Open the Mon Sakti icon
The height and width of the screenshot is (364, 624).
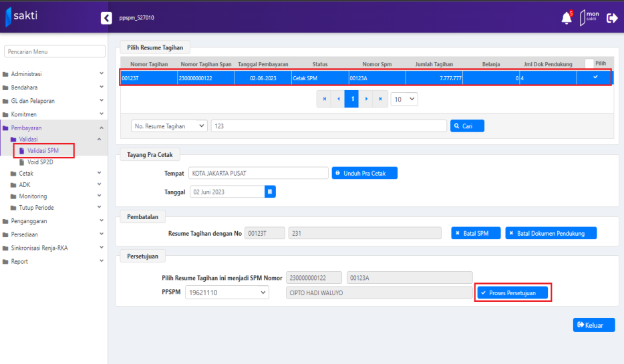point(589,18)
